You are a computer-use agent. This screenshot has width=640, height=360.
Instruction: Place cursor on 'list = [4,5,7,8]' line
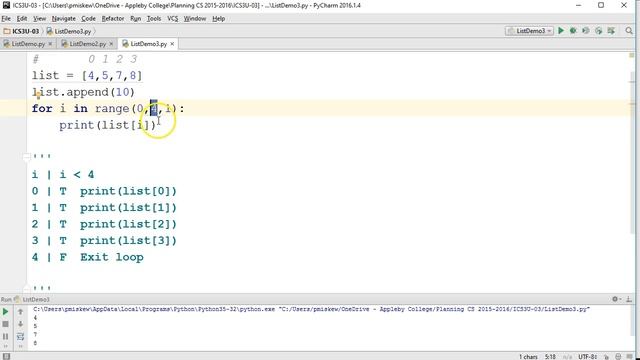pos(87,76)
